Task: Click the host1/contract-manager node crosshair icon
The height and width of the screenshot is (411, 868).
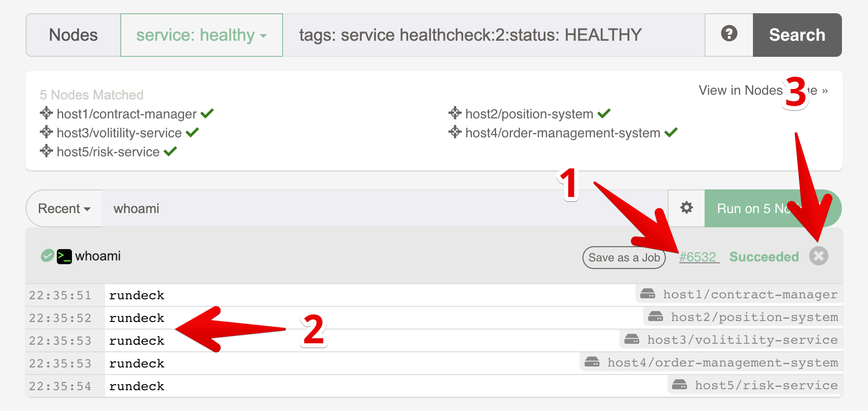Action: coord(46,113)
